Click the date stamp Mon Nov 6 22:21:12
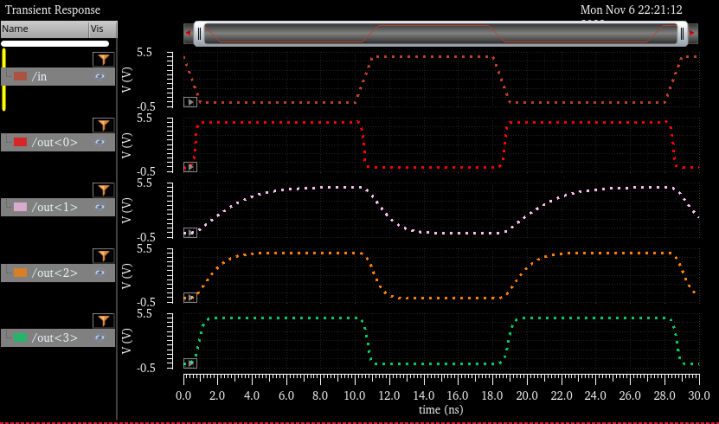The height and width of the screenshot is (424, 719). tap(631, 10)
